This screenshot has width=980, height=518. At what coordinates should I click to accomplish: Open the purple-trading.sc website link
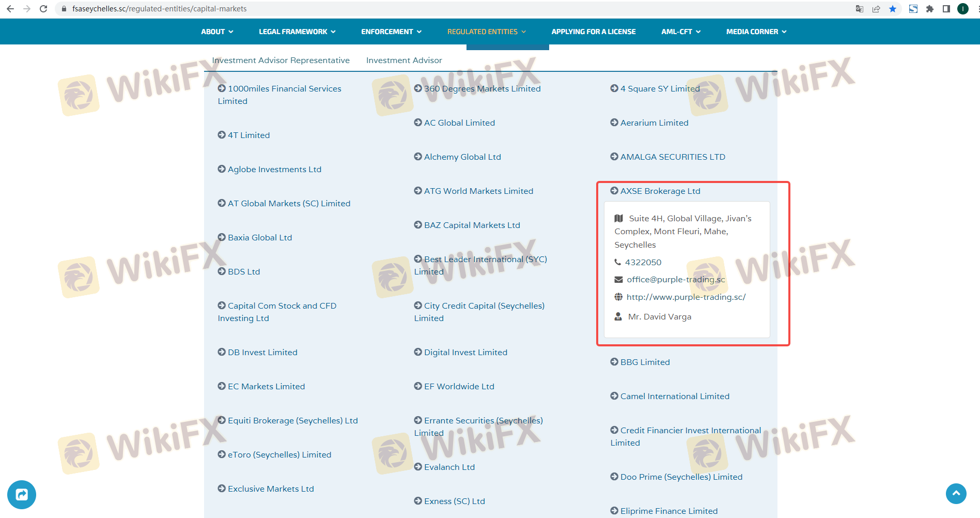[x=686, y=297]
